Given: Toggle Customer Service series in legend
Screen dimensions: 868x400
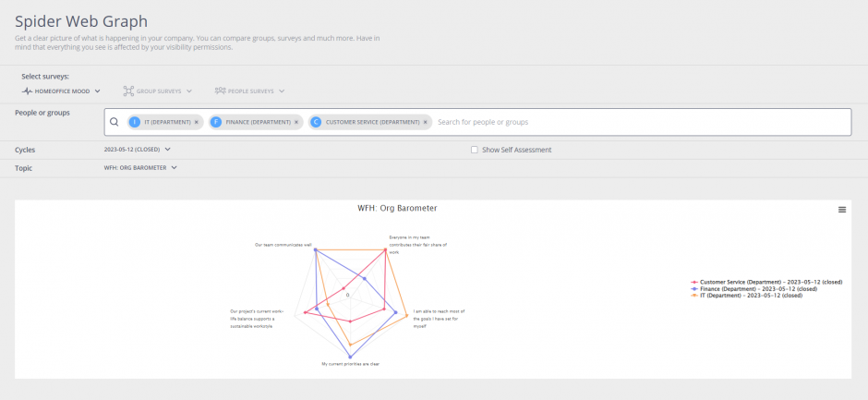Looking at the screenshot, I should [x=766, y=282].
